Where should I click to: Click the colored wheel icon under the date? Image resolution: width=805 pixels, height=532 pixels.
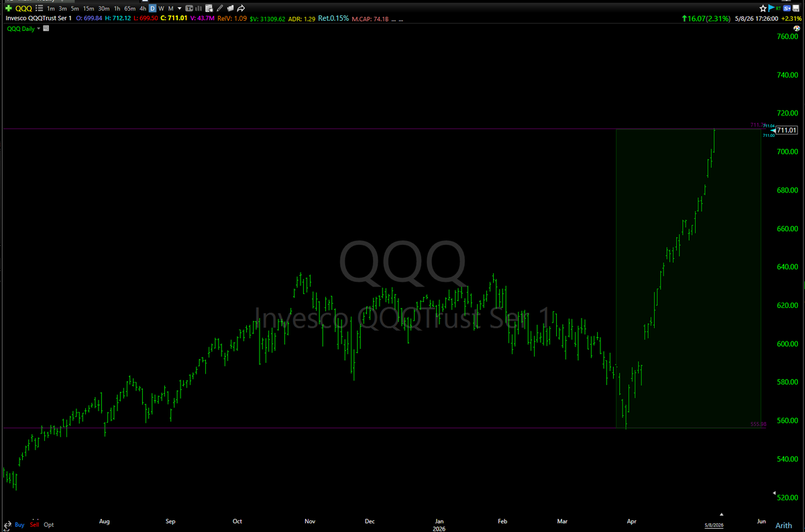[x=797, y=28]
